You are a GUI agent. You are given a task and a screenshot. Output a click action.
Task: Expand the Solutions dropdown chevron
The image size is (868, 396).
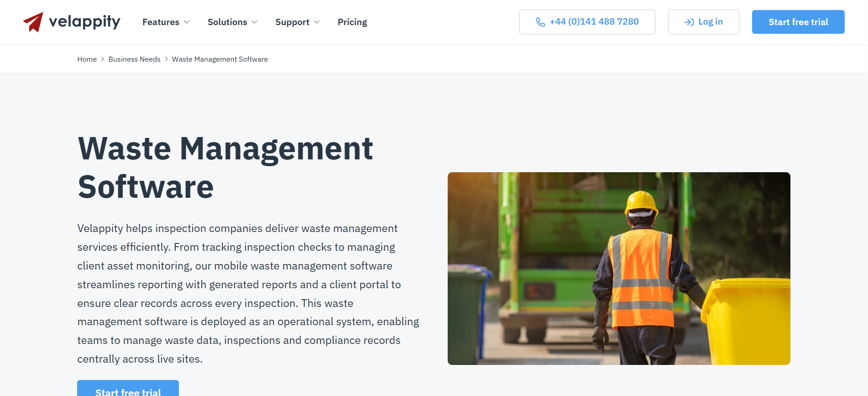[255, 22]
